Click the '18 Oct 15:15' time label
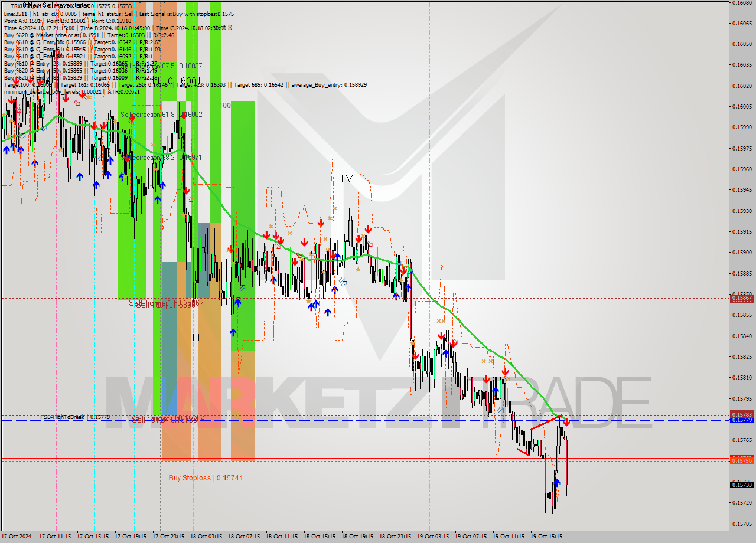This screenshot has width=756, height=543. [320, 537]
